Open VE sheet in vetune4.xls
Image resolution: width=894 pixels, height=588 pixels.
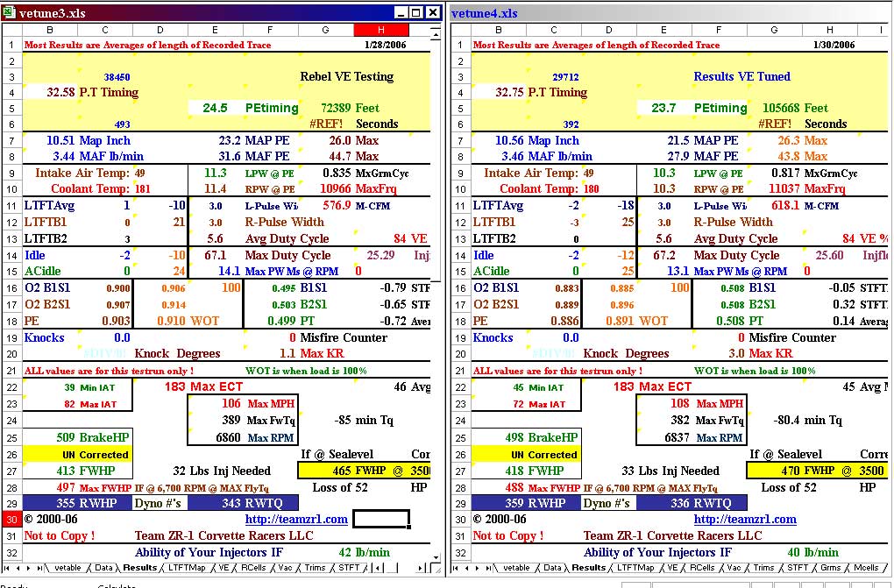pos(673,568)
